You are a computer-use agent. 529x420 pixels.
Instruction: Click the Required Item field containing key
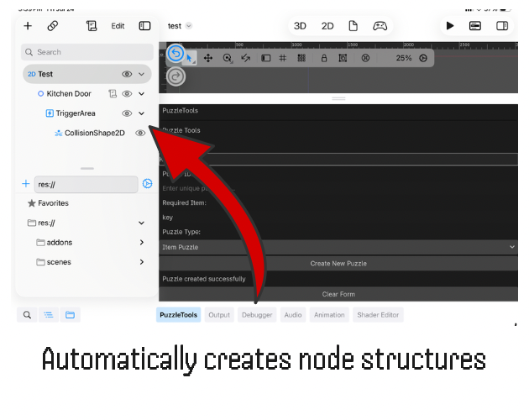click(x=338, y=217)
